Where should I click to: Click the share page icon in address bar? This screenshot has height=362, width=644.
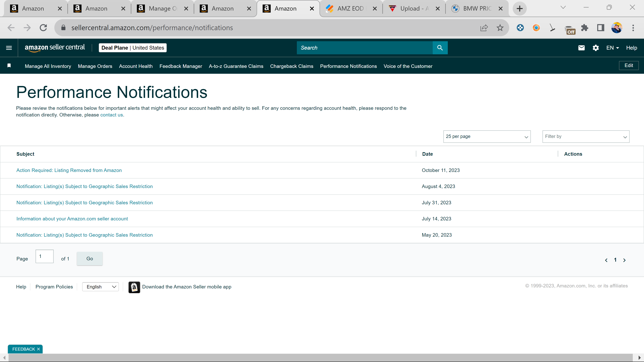click(x=484, y=28)
